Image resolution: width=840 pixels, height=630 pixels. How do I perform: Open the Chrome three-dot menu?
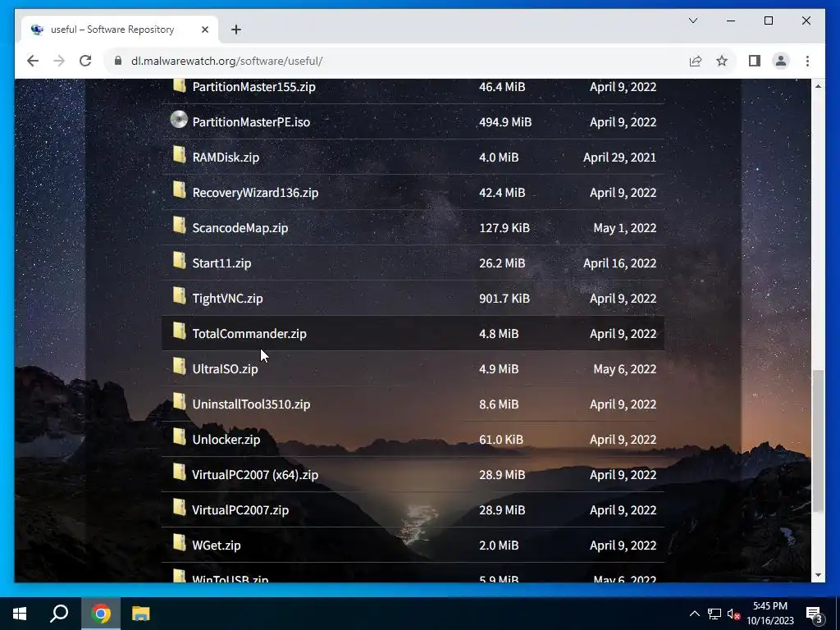[x=807, y=61]
